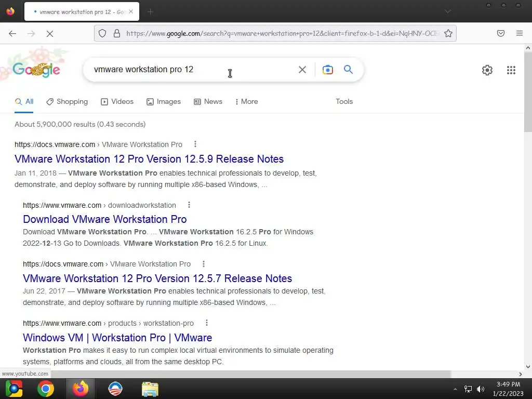The image size is (532, 399).
Task: List all tabs dropdown arrow
Action: tap(447, 11)
